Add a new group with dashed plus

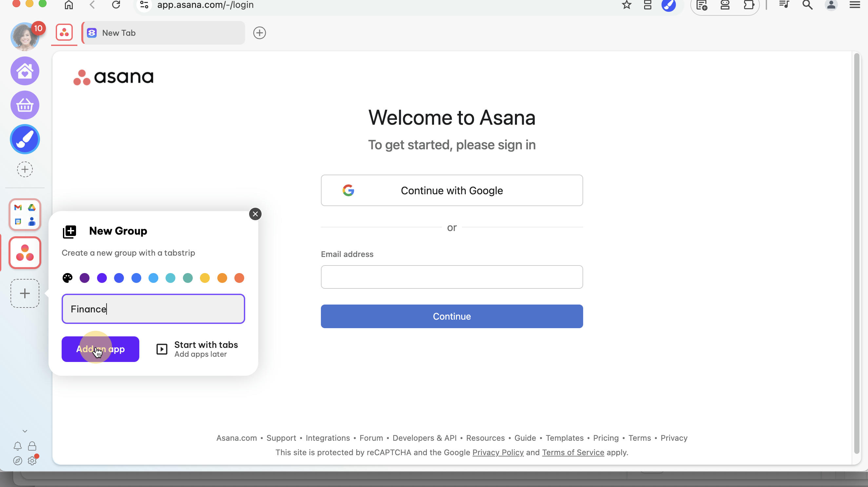click(25, 293)
